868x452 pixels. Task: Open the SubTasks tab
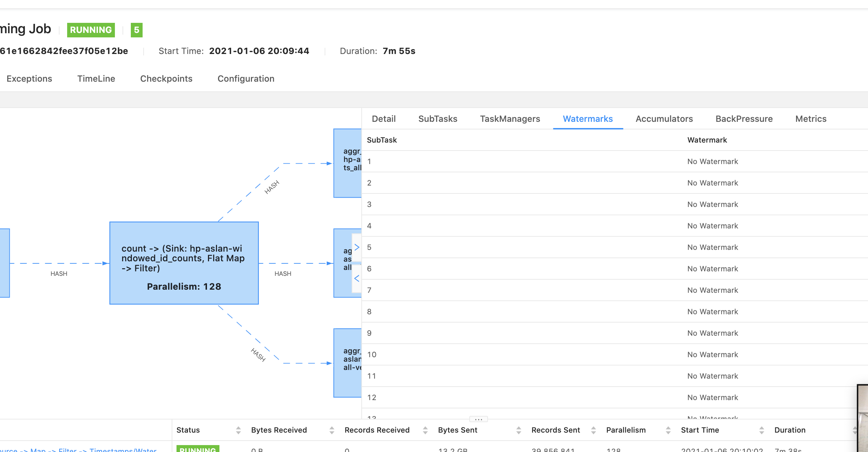tap(437, 119)
